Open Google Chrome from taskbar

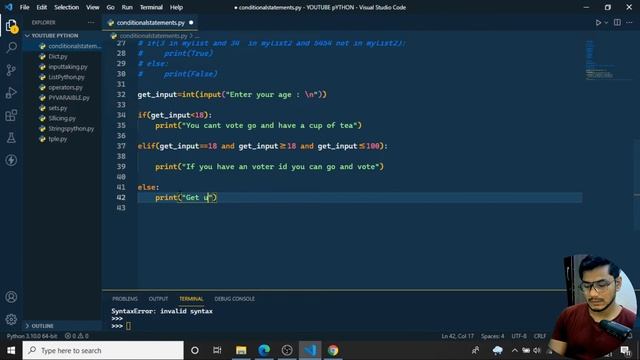coord(333,350)
